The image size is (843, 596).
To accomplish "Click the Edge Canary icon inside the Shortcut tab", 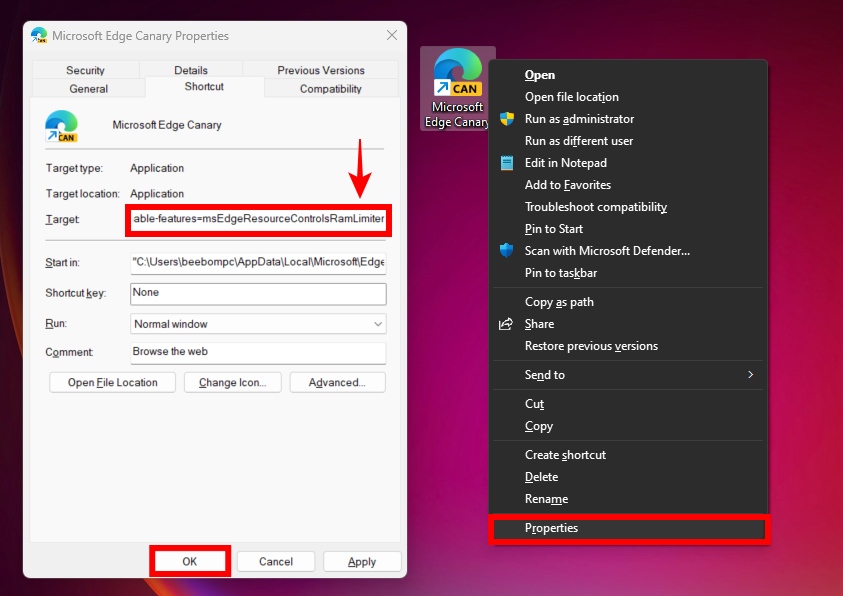I will coord(61,126).
